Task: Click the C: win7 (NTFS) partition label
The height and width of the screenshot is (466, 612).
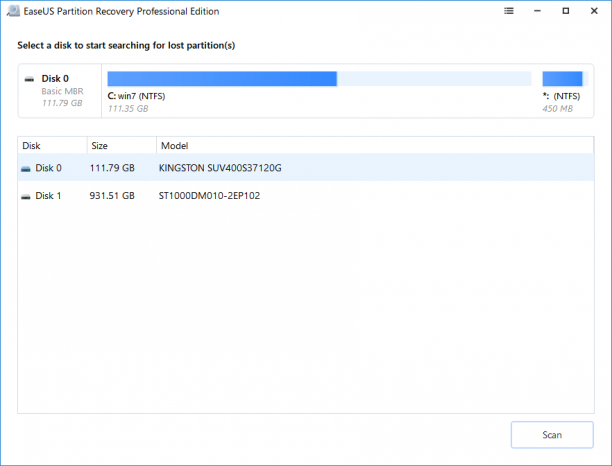Action: [136, 96]
